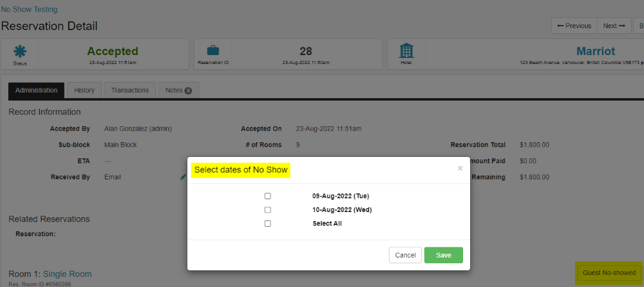Open the No Show Testing link
This screenshot has width=644, height=287.
tap(29, 9)
